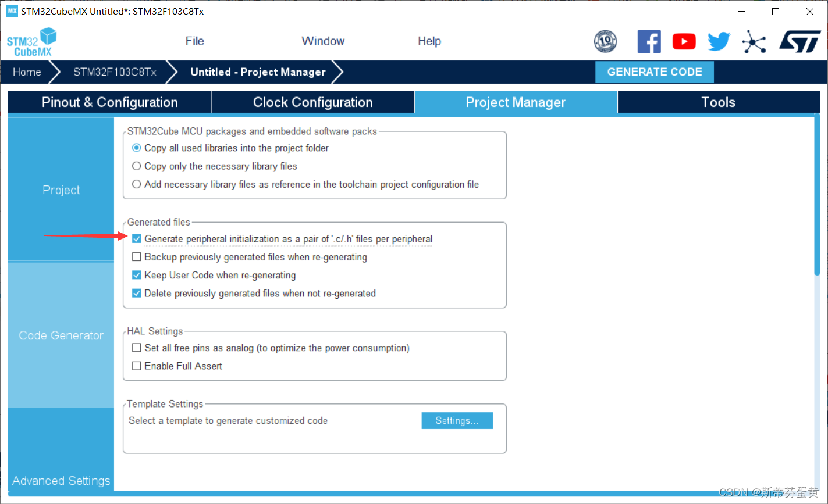
Task: Open the Window menu
Action: (x=323, y=41)
